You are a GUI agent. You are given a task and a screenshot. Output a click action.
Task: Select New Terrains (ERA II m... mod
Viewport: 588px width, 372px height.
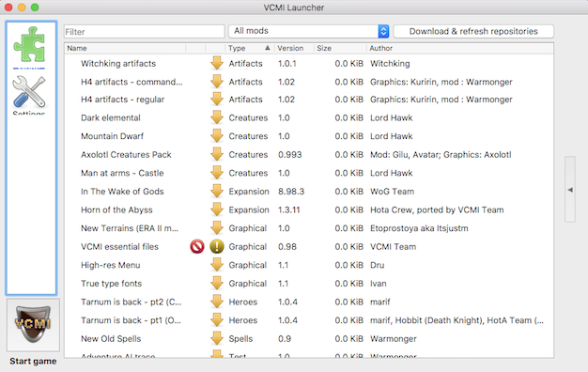(309, 228)
